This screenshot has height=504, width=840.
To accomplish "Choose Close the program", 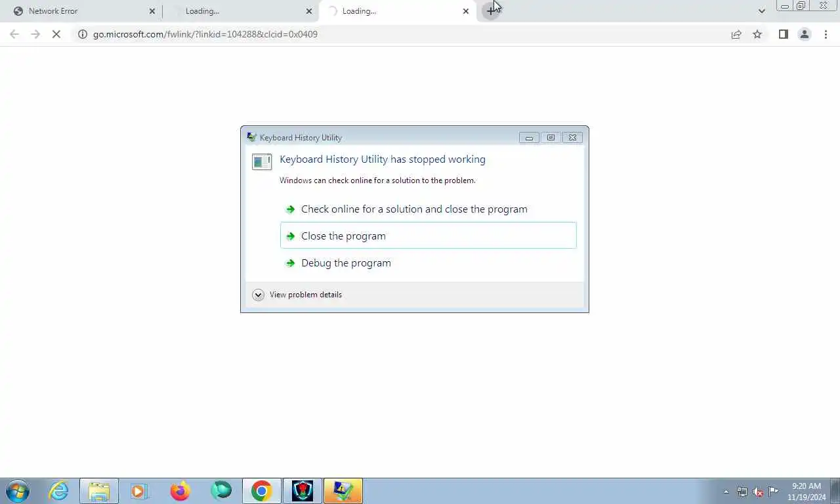I will pyautogui.click(x=428, y=236).
